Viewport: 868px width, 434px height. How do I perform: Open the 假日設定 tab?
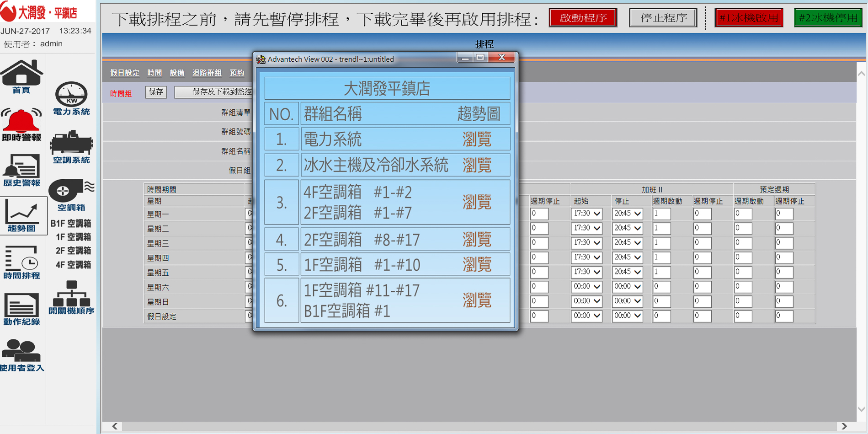point(125,73)
